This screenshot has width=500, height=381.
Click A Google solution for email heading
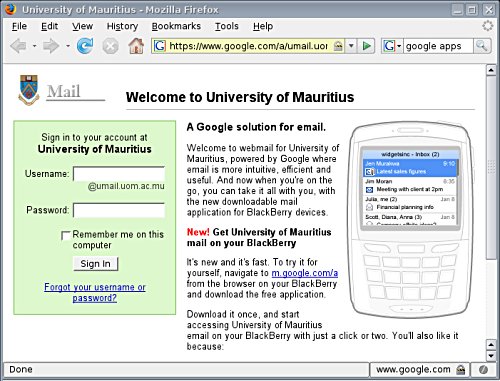[x=256, y=127]
